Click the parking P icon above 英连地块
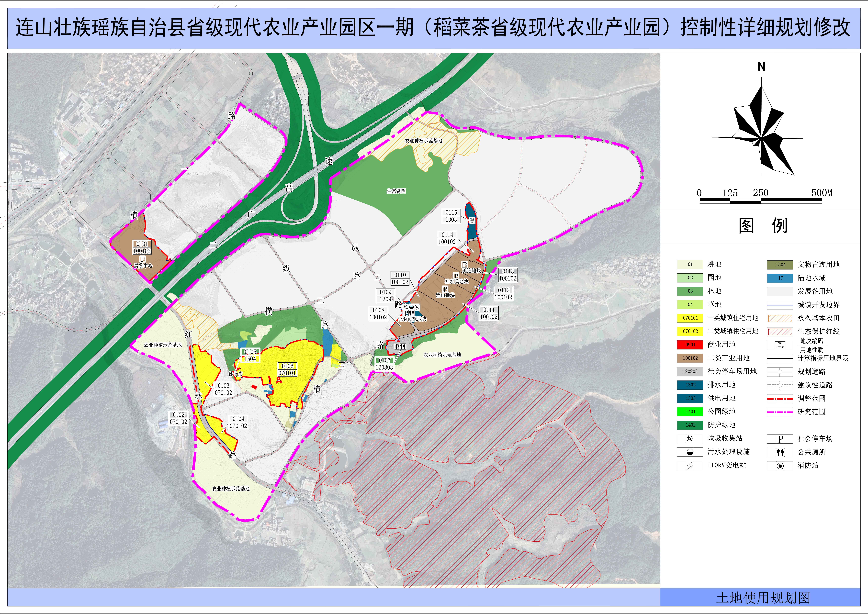This screenshot has width=868, height=614. [465, 265]
